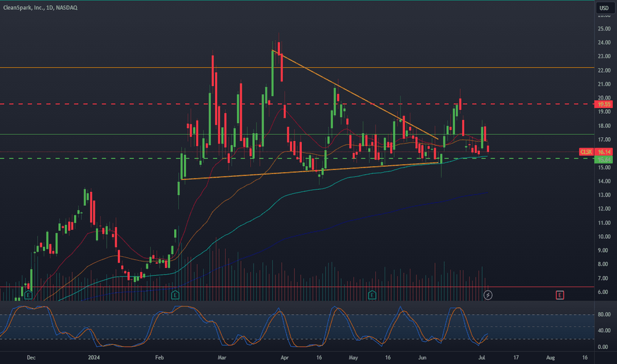Click the 22.00 price axis value
The height and width of the screenshot is (364, 617).
tap(604, 70)
